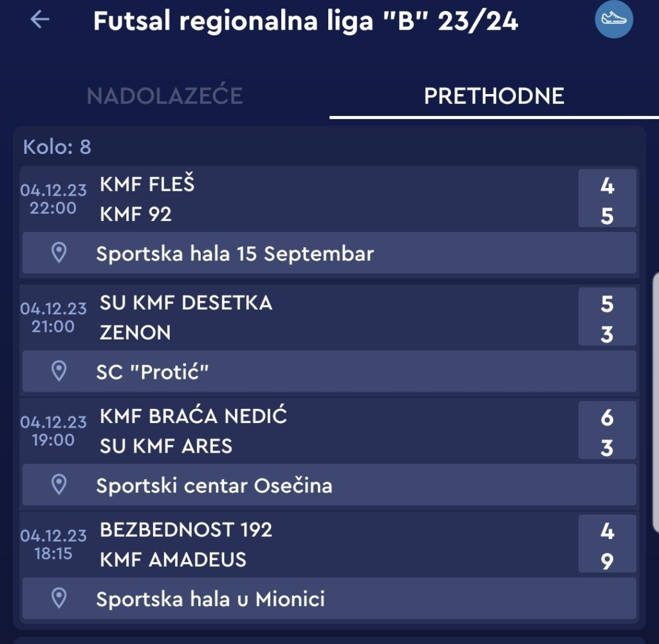Open venue Sportska hala 15 Septembar
Screen dimensions: 659x644
tap(235, 253)
